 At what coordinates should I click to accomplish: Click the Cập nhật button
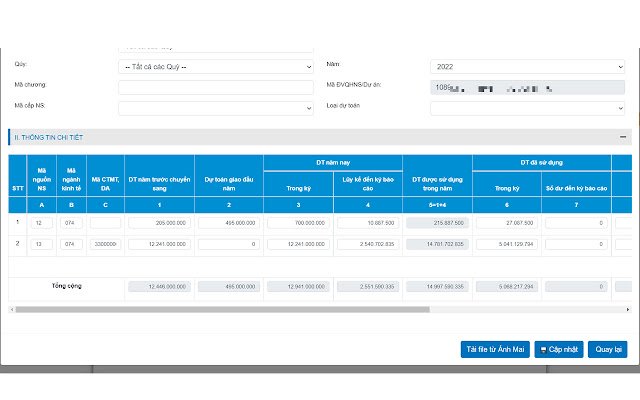[x=559, y=349]
